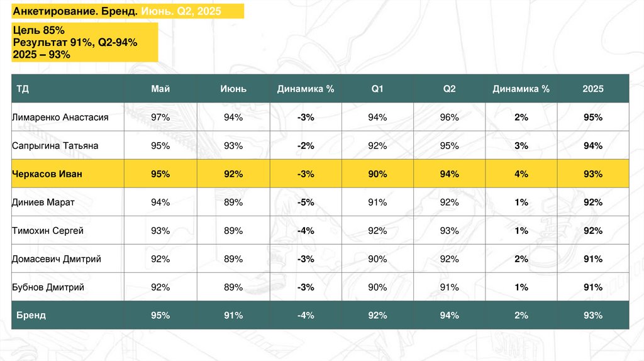Viewport: 644px width, 361px height.
Task: Click the slide title 'Анкетирование. Бренд.'
Action: (75, 11)
